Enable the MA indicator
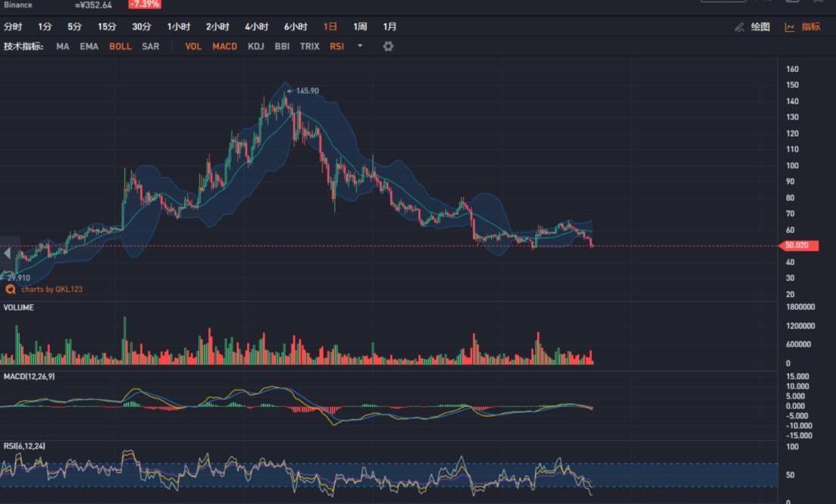This screenshot has height=504, width=836. (62, 46)
